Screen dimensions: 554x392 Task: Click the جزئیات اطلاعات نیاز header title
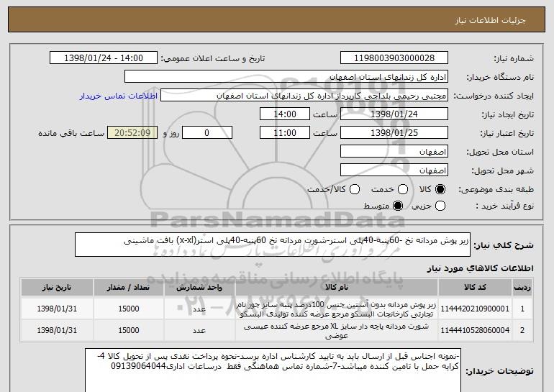(490, 20)
